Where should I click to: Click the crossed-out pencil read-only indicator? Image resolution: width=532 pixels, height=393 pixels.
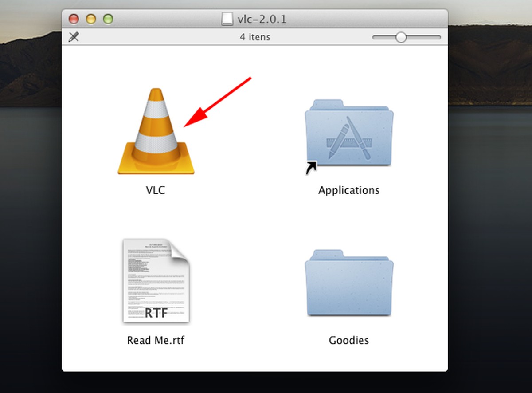(74, 37)
